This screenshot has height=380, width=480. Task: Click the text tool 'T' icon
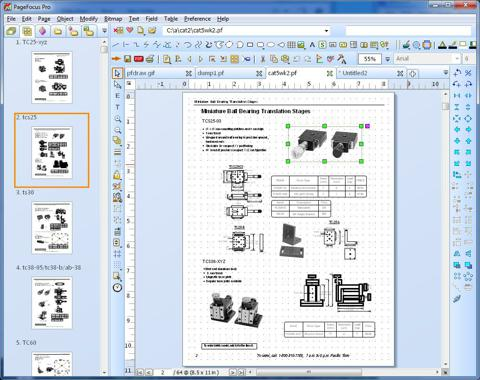[117, 107]
